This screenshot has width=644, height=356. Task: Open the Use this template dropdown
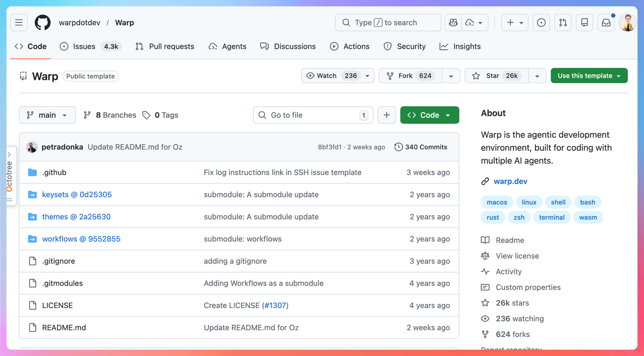[589, 76]
